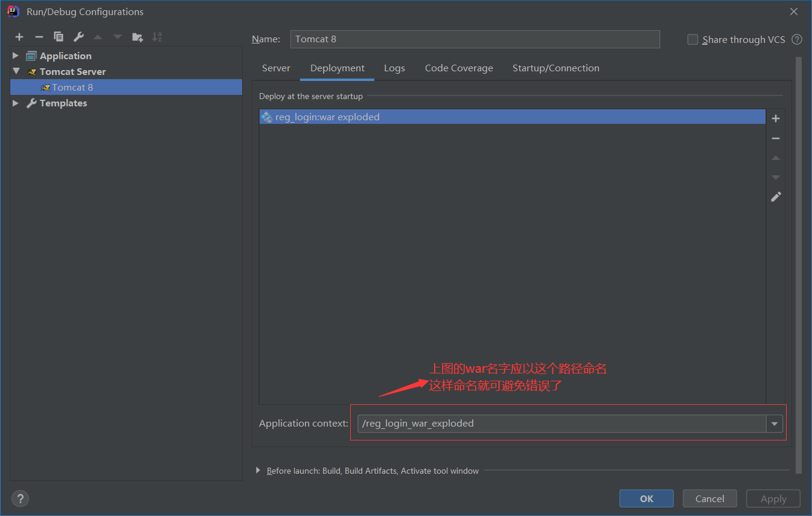Edit the selected artifact pencil icon
Screen dimensions: 812x516
[x=776, y=197]
